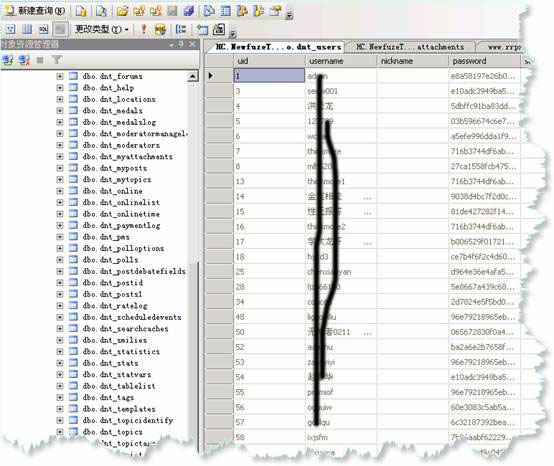Open the Object Explorer toolbar icon
The width and height of the screenshot is (554, 466).
[242, 11]
